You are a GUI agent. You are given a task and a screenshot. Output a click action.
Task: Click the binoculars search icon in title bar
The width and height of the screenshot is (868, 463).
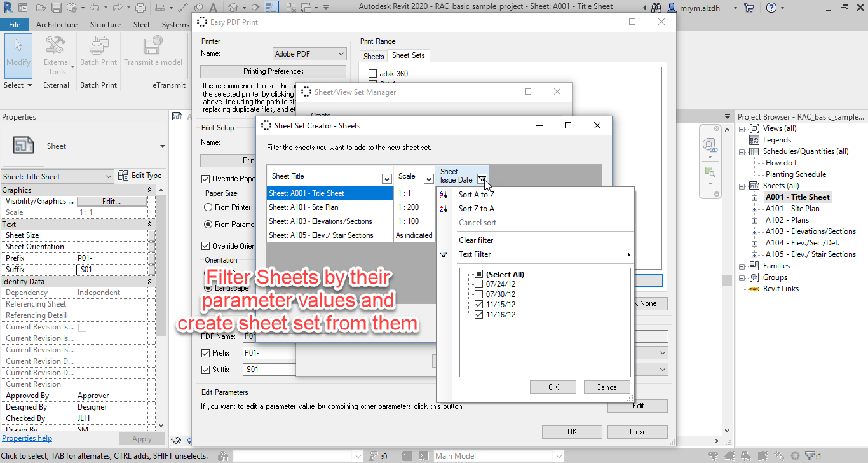click(656, 8)
